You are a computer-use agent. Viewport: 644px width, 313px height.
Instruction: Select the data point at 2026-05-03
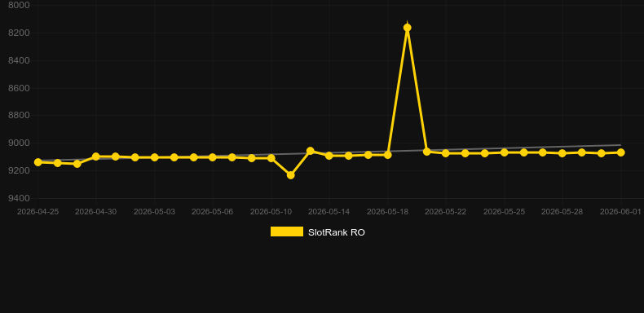154,157
